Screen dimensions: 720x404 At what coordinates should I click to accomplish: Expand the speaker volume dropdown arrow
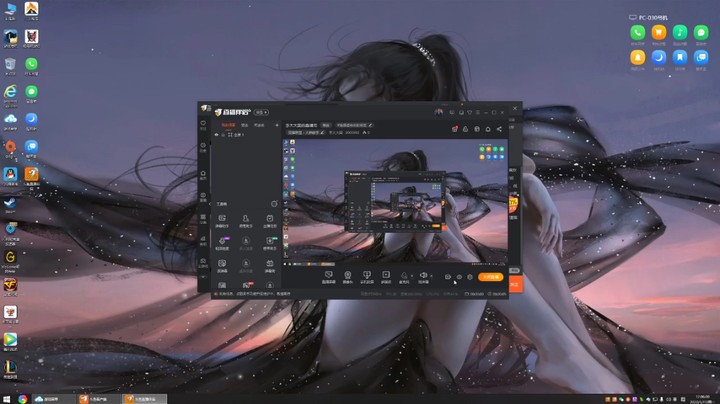pyautogui.click(x=431, y=276)
